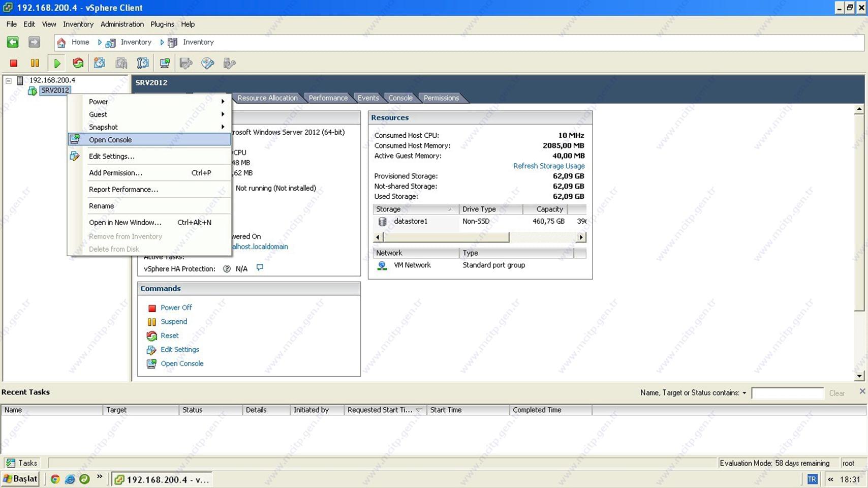Click the Connect floppy toolbar icon
Viewport: 868px width, 488px height.
[186, 63]
